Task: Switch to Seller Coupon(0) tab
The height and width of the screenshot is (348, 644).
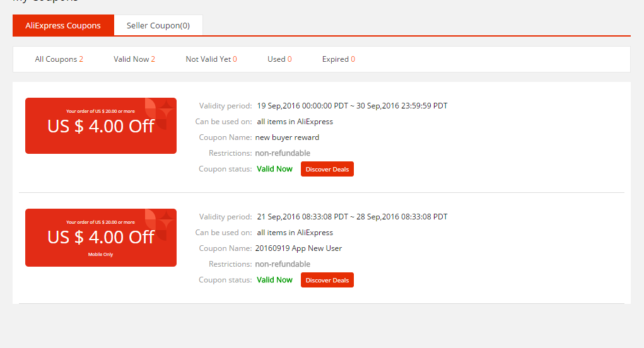Action: [x=158, y=25]
